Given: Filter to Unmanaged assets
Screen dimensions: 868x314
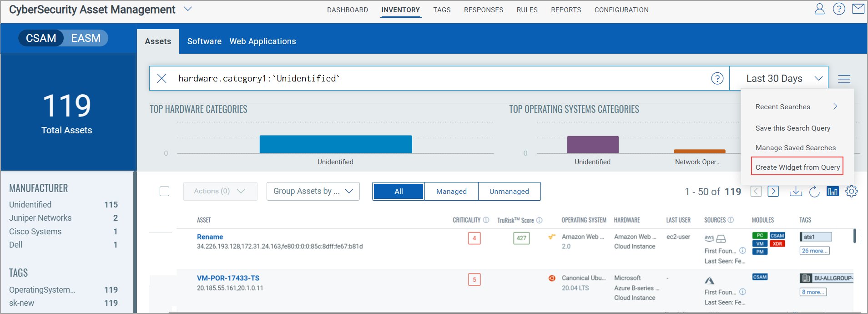Looking at the screenshot, I should (x=509, y=191).
